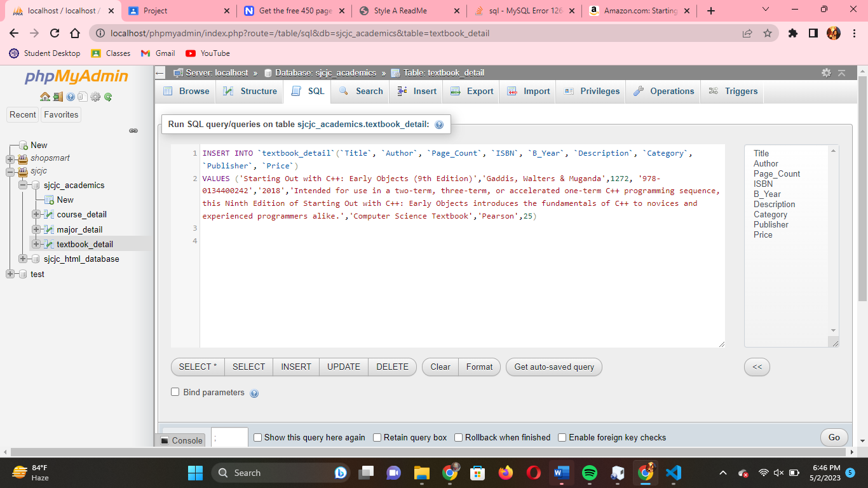868x488 pixels.
Task: Click the Go button to run the query
Action: pyautogui.click(x=833, y=437)
